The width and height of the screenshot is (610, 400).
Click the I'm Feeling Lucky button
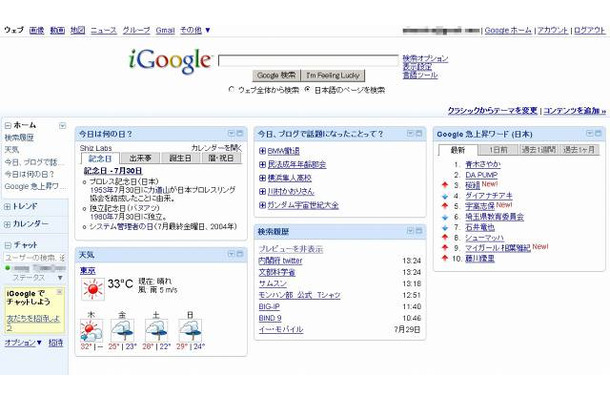[x=333, y=75]
